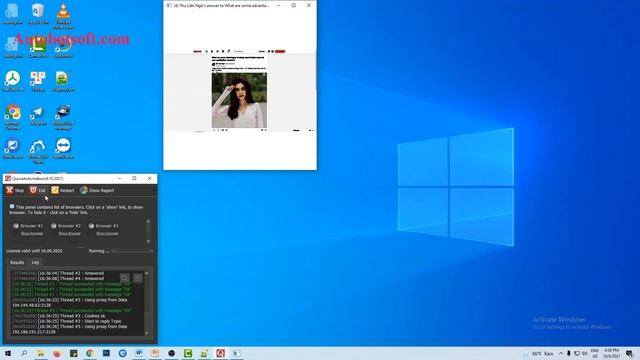Open Photoshop from the taskbar
The width and height of the screenshot is (640, 360).
coord(106,353)
